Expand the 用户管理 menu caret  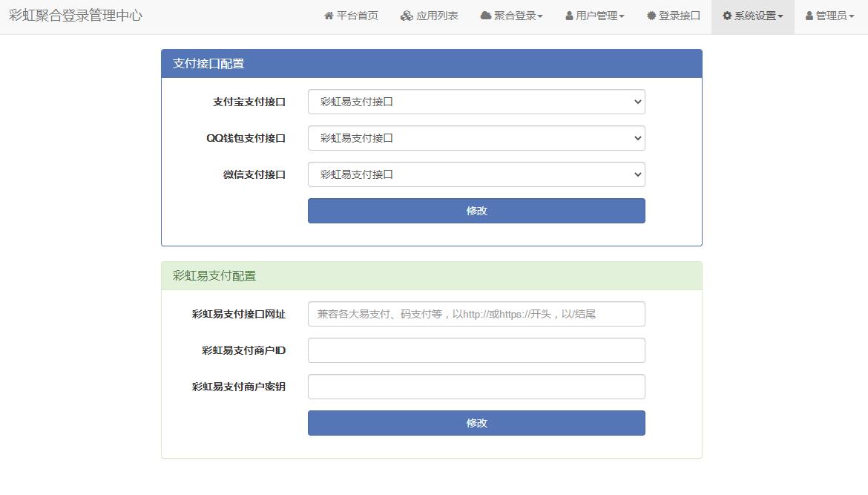[x=622, y=16]
